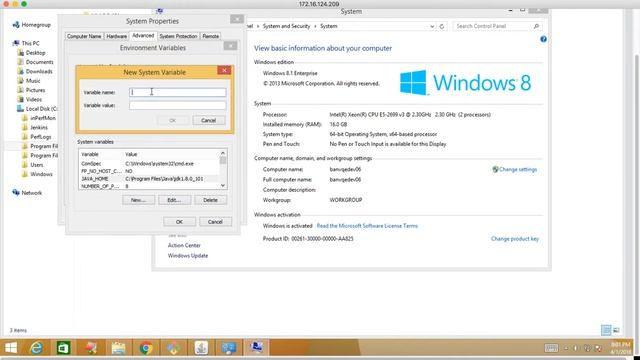Screen dimensions: 640x360
Task: Read the Microsoft Software License Terms
Action: click(367, 226)
